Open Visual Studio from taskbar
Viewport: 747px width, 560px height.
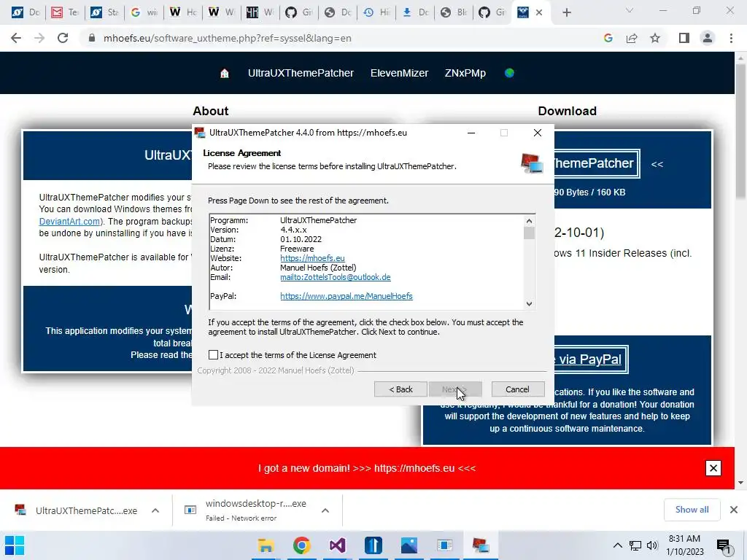coord(337,545)
